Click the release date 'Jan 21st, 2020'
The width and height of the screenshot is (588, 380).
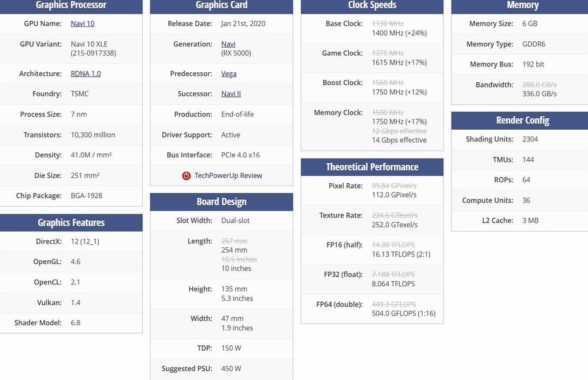coord(243,23)
